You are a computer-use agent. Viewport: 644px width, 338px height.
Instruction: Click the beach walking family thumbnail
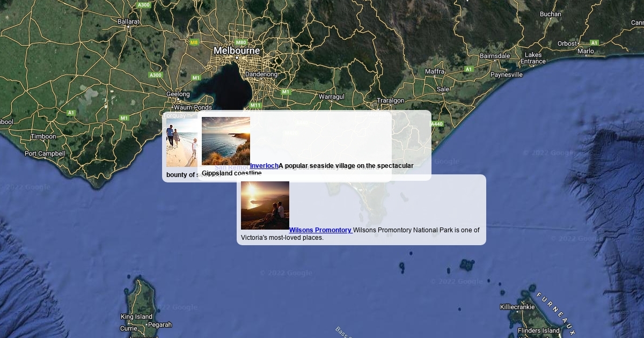181,143
